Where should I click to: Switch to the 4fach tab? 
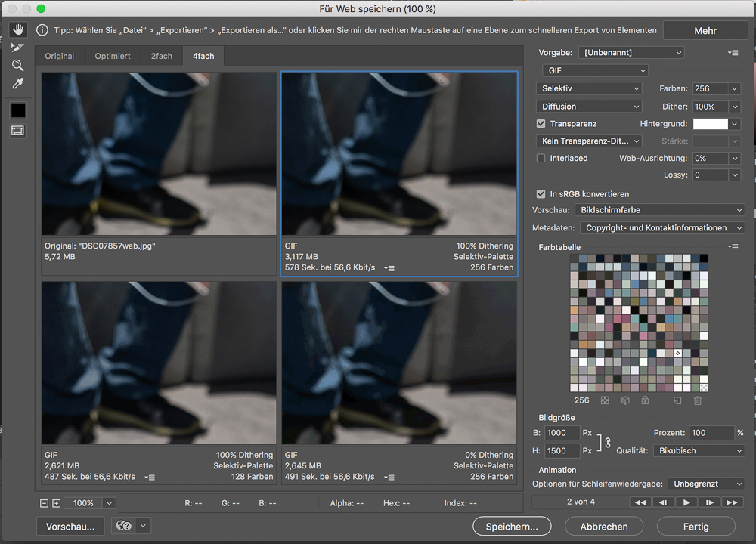[x=203, y=56]
